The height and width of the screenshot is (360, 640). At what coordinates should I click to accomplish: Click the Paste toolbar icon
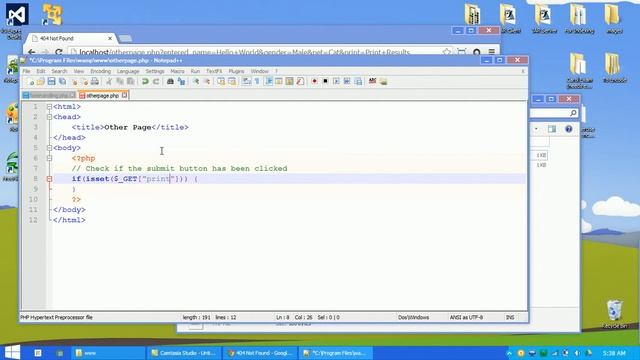tap(131, 82)
